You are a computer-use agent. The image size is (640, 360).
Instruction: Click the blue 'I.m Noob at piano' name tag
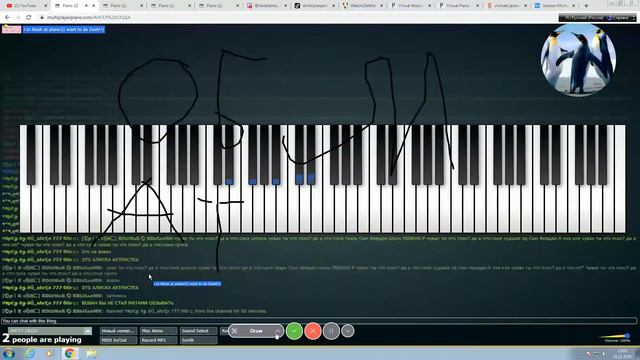(x=64, y=29)
